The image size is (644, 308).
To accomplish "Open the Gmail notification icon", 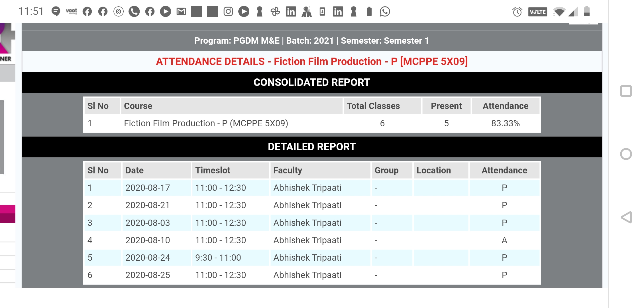I will (181, 11).
